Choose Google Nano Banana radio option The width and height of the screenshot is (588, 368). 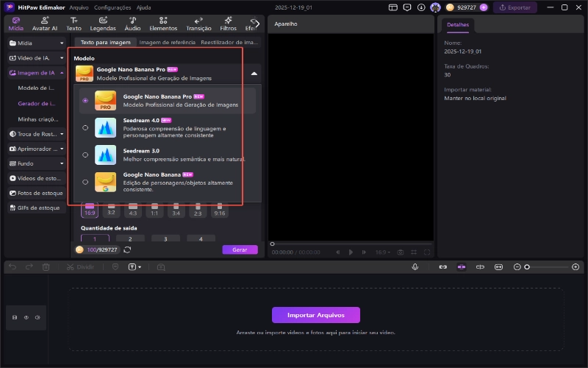pos(86,182)
